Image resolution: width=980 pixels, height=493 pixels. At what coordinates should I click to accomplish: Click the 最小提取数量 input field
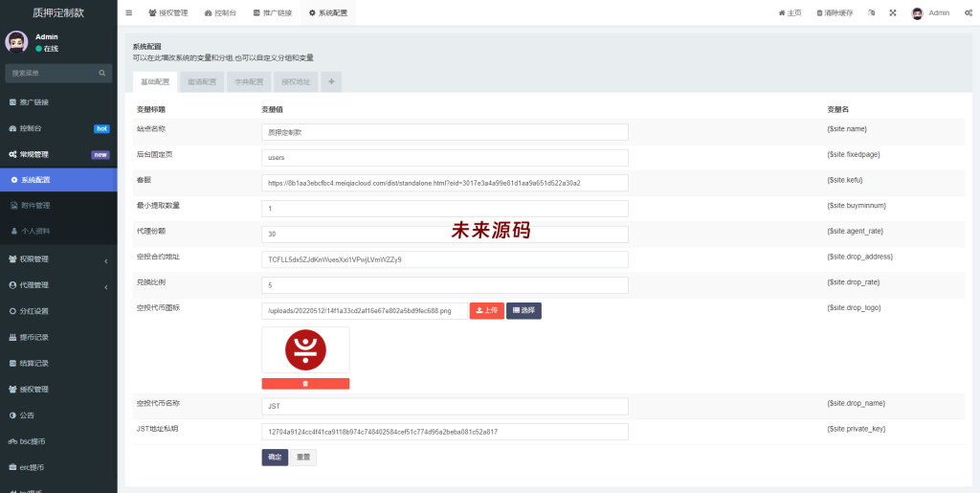445,209
